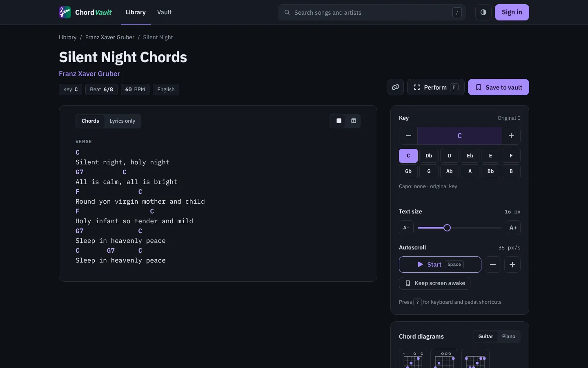The image size is (588, 368).
Task: Toggle the dark/light theme icon
Action: (x=483, y=12)
